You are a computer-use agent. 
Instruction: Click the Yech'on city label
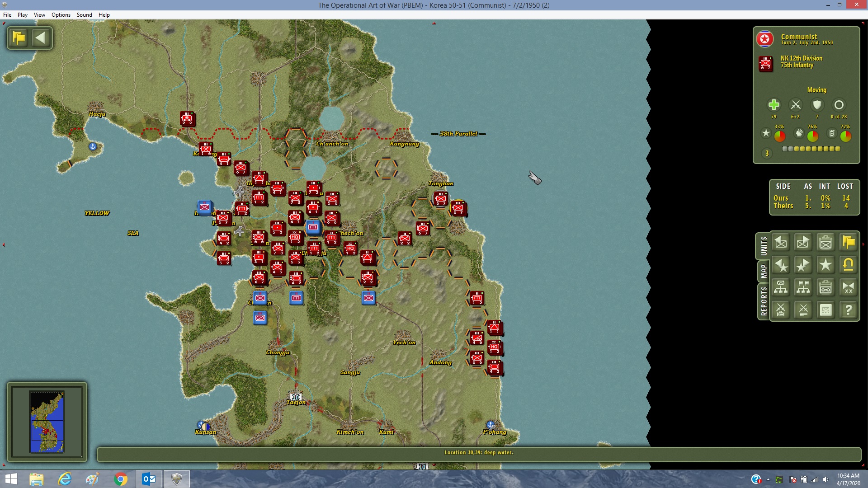[x=404, y=343]
